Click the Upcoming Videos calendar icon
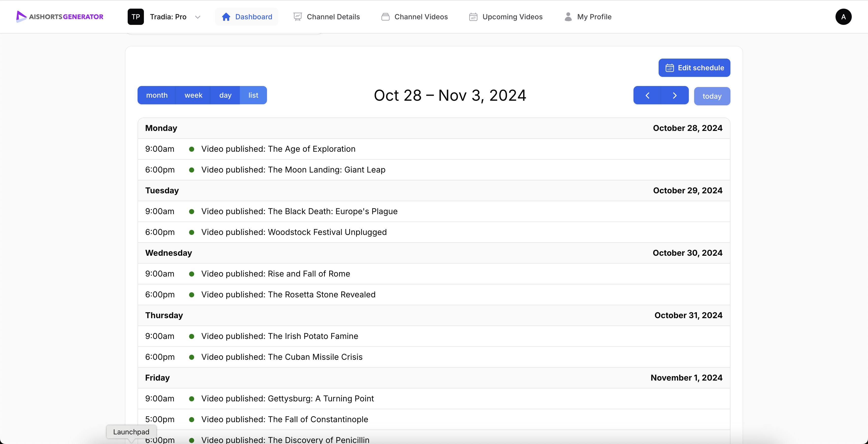 (x=473, y=17)
